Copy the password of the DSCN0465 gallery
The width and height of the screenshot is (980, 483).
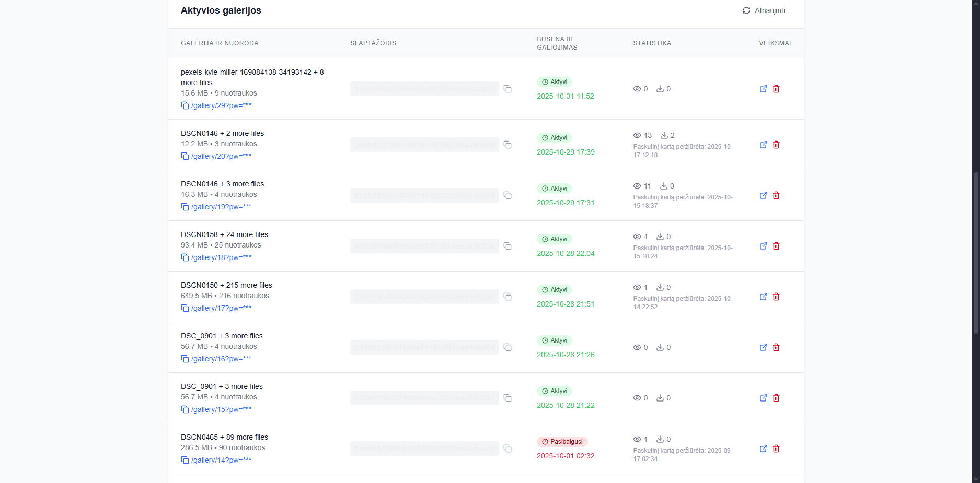508,449
